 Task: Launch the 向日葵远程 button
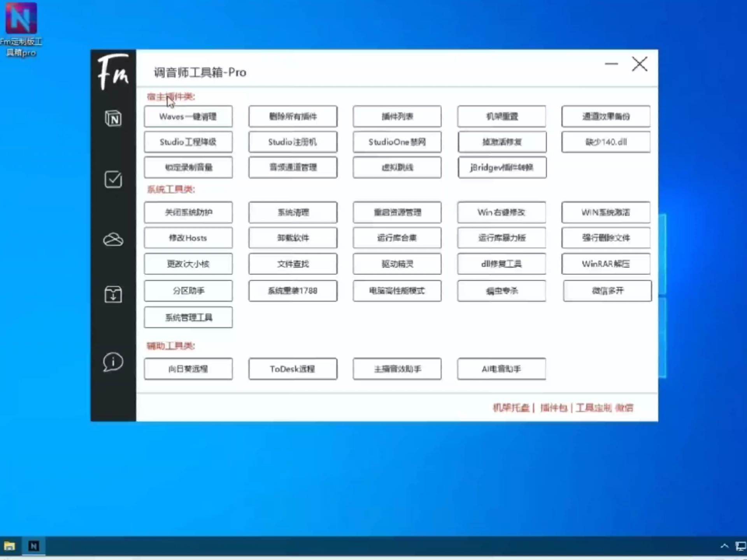pos(188,369)
